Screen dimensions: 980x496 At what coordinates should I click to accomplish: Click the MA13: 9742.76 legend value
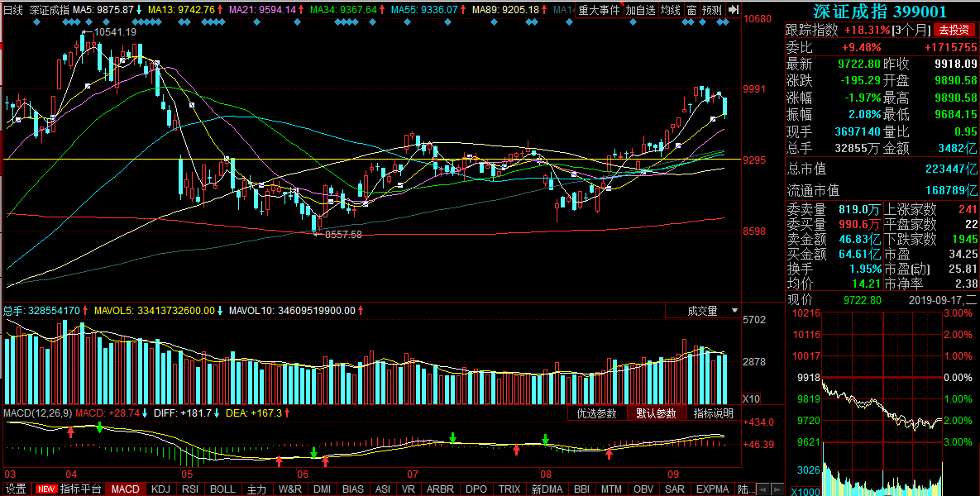pyautogui.click(x=180, y=10)
